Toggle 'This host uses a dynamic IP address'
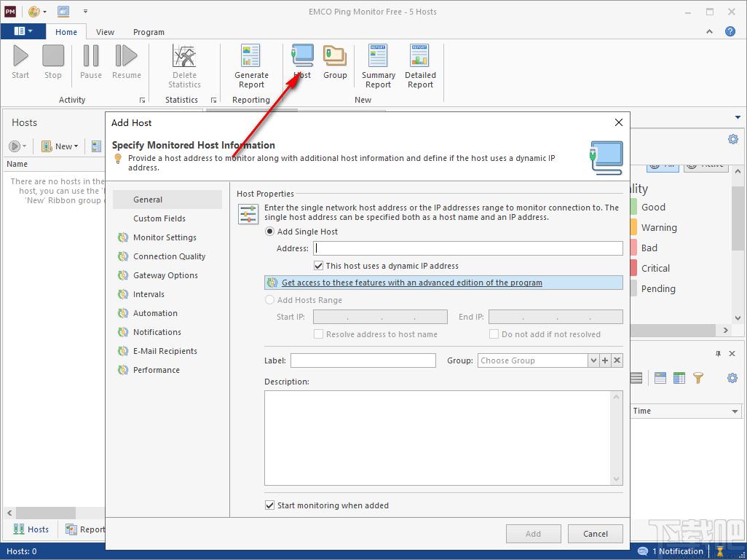This screenshot has width=747, height=560. pos(318,266)
